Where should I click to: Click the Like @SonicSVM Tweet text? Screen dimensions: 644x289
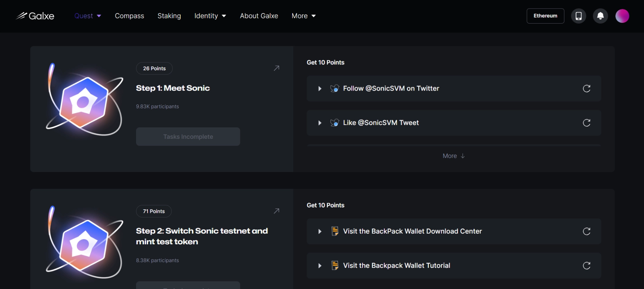pos(381,123)
